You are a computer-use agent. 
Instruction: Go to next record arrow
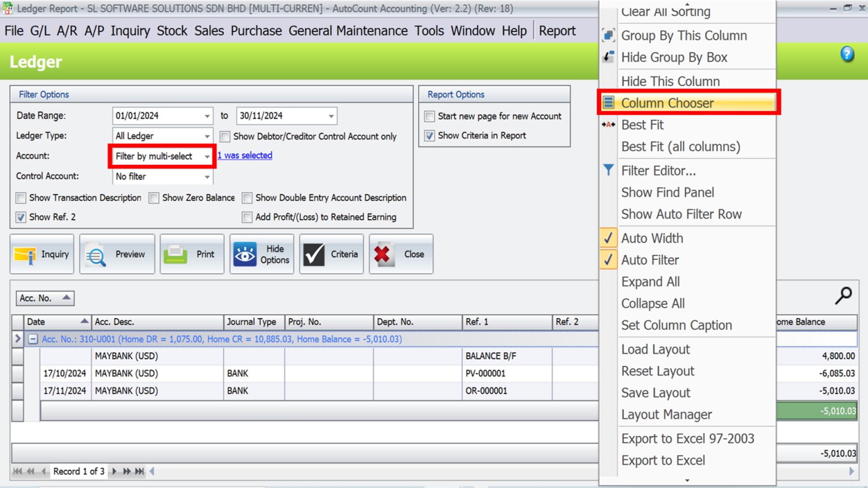tap(115, 471)
